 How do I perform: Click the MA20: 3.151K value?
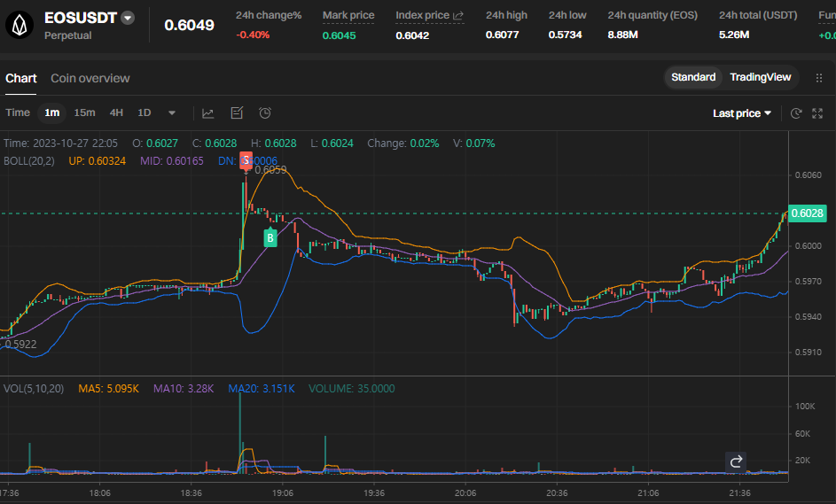click(x=262, y=388)
